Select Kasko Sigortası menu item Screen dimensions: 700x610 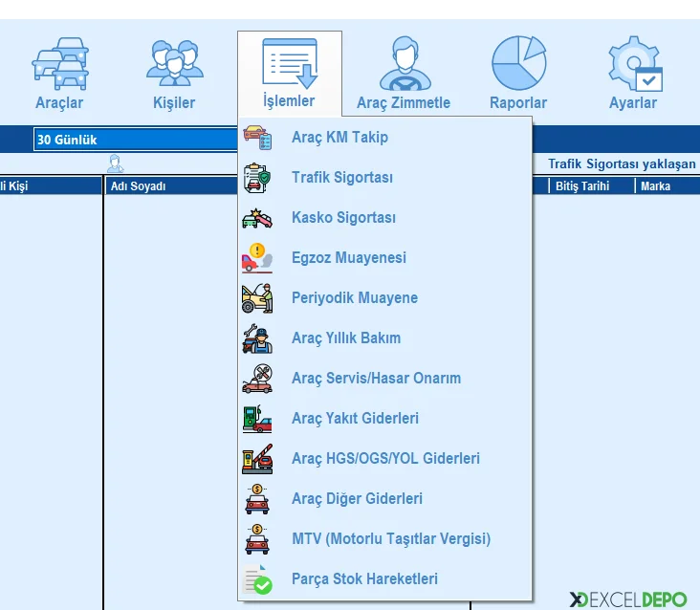click(343, 218)
